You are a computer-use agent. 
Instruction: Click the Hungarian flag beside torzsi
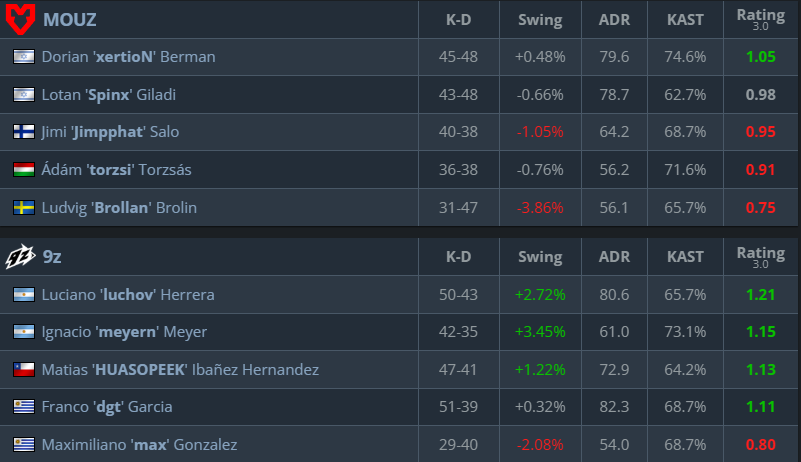point(23,170)
